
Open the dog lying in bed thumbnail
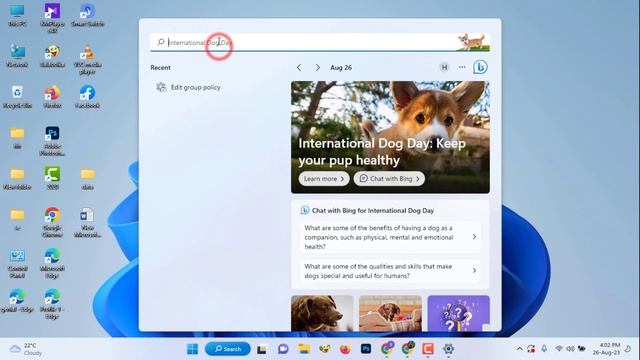(390, 313)
